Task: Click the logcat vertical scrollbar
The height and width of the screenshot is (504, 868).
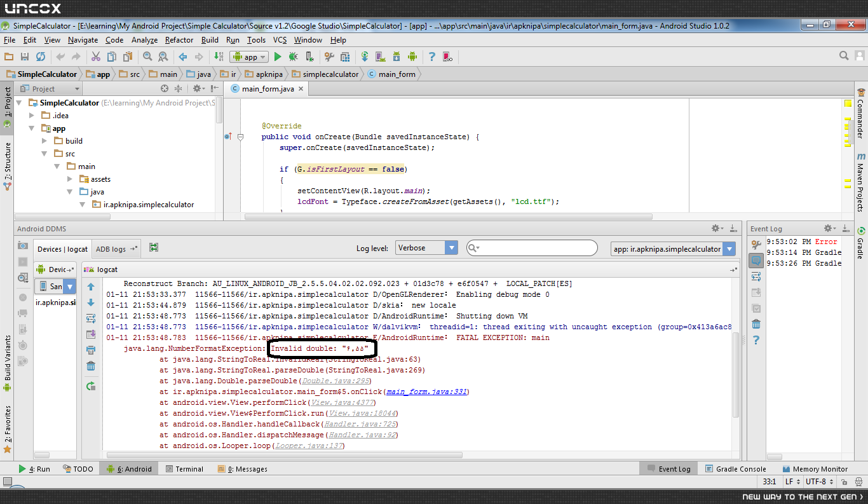Action: point(736,375)
